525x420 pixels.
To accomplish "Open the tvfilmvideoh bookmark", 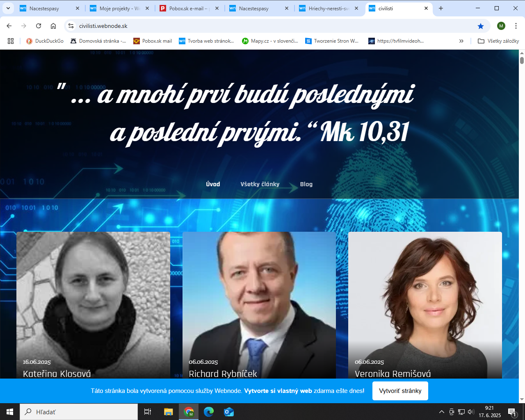I will pyautogui.click(x=396, y=41).
